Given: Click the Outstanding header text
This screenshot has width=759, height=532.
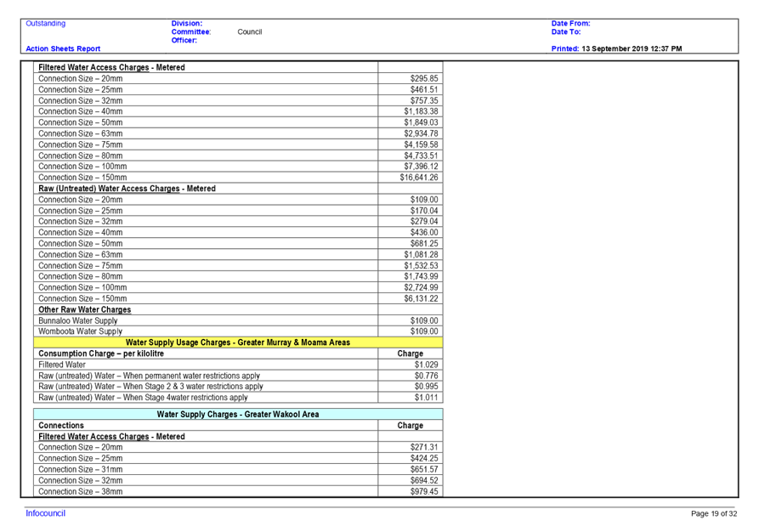Looking at the screenshot, I should pyautogui.click(x=46, y=23).
